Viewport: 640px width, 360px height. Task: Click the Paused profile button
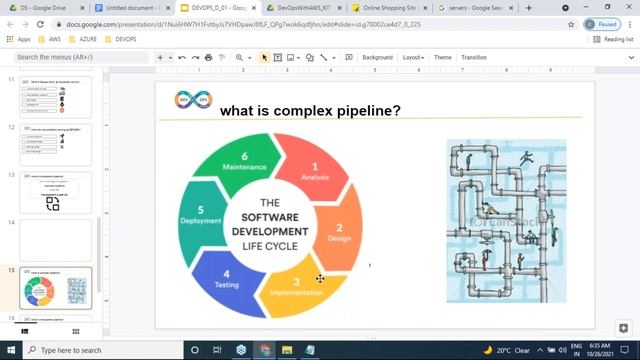[x=602, y=24]
